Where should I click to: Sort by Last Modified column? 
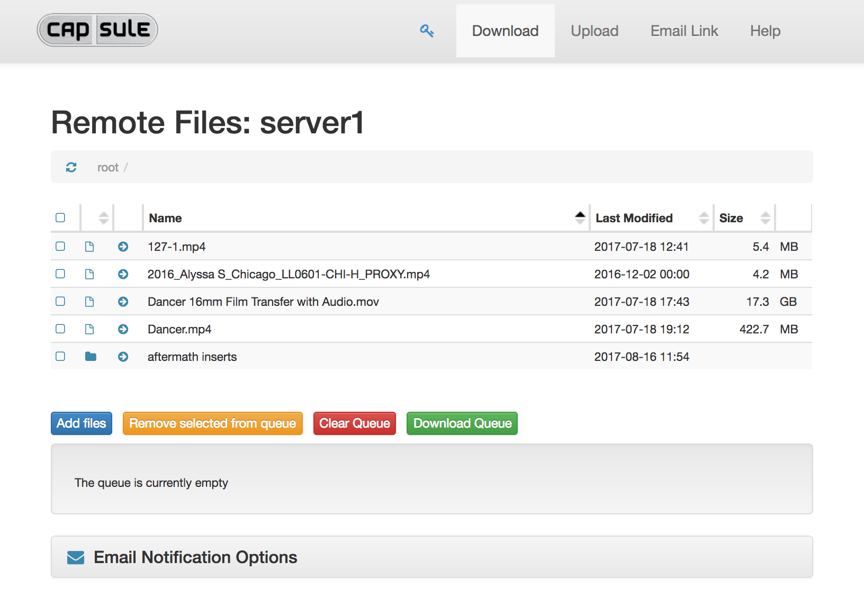point(704,218)
